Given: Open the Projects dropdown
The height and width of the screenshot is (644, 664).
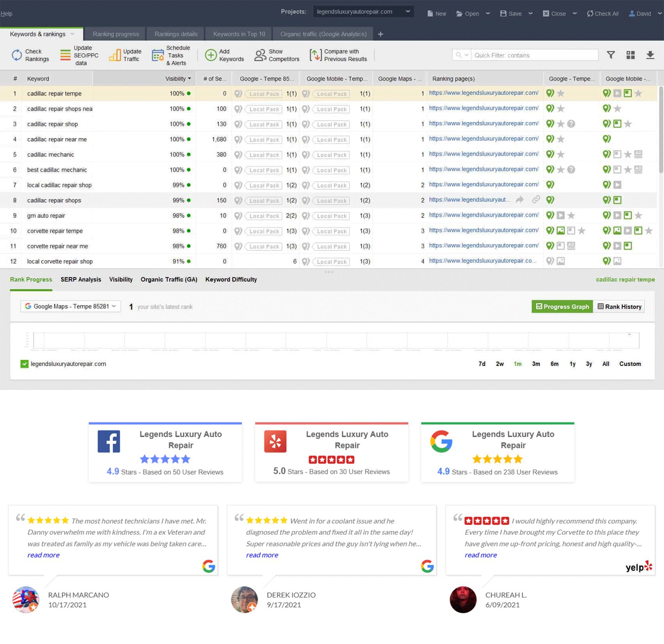Looking at the screenshot, I should (x=363, y=12).
